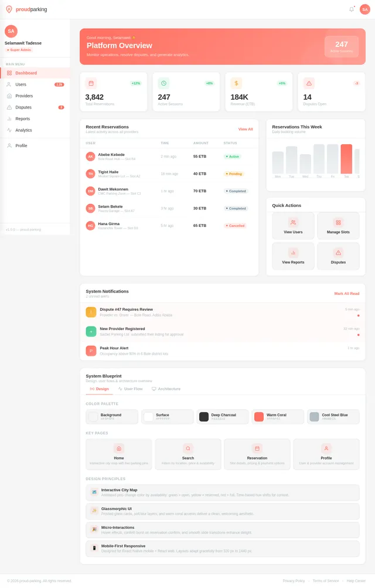Image resolution: width=375 pixels, height=588 pixels.
Task: Click the Reports bar-chart icon in sidebar
Action: [9, 119]
